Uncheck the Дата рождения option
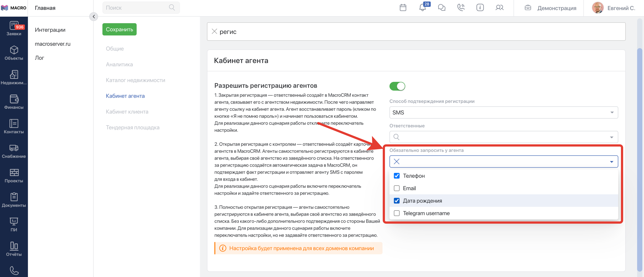644x277 pixels. (396, 201)
